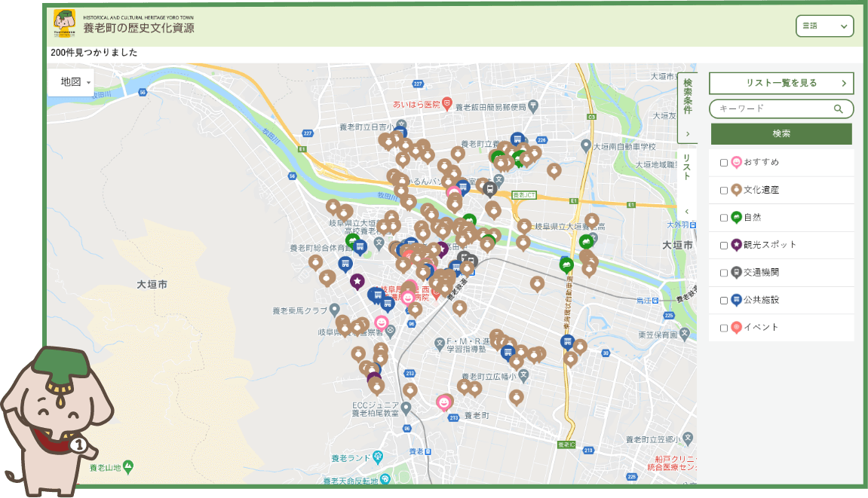Click the magnifier search icon in keyword field

point(838,109)
